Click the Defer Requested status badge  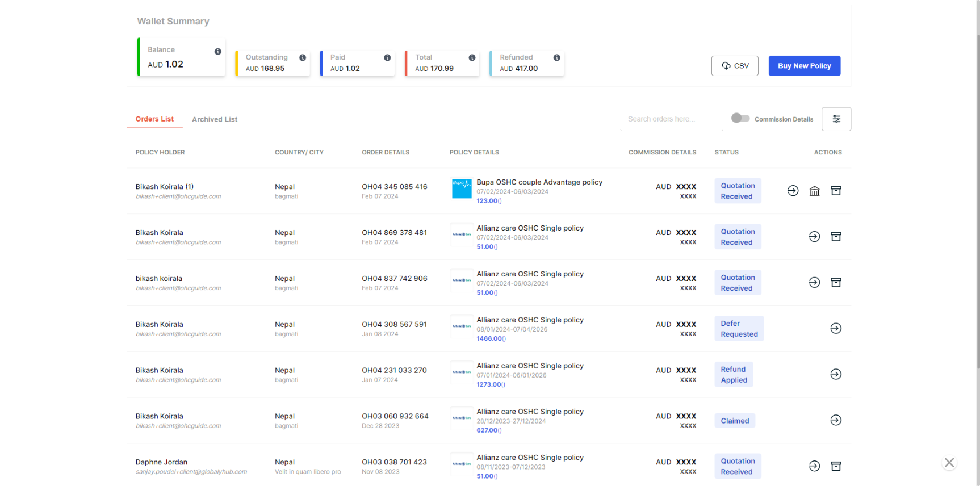(739, 329)
